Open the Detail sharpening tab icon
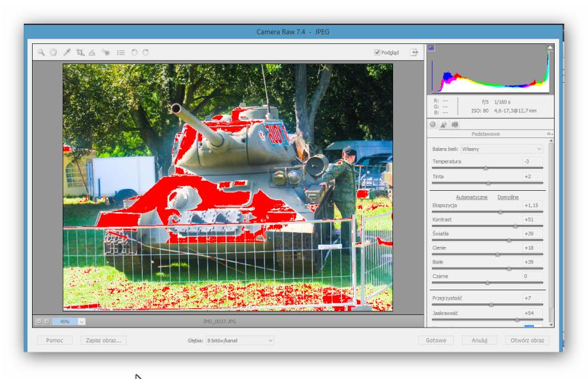The width and height of the screenshot is (588, 379). 444,125
